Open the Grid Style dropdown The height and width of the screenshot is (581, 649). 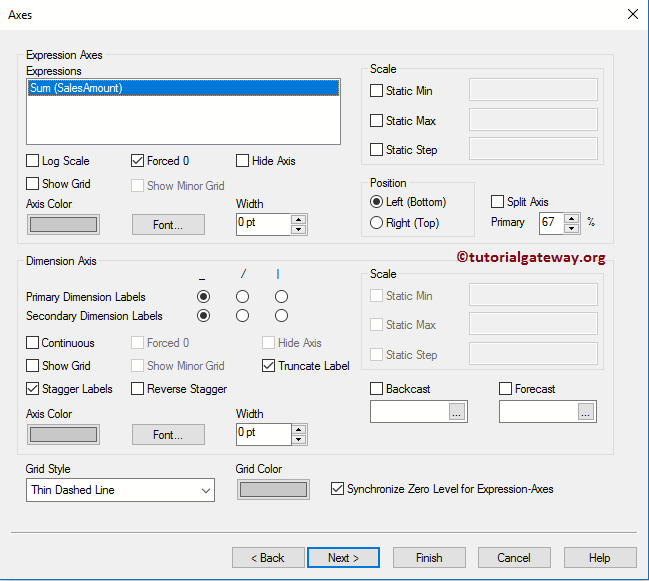(120, 490)
